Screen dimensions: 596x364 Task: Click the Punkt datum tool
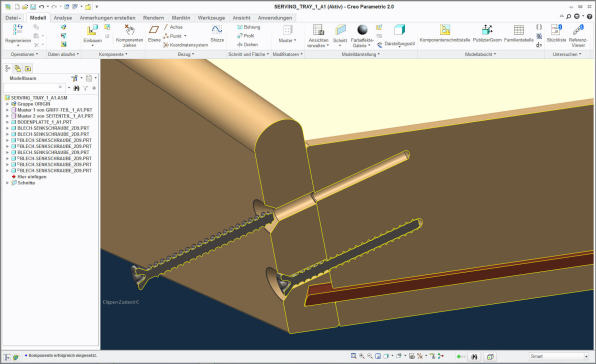175,36
